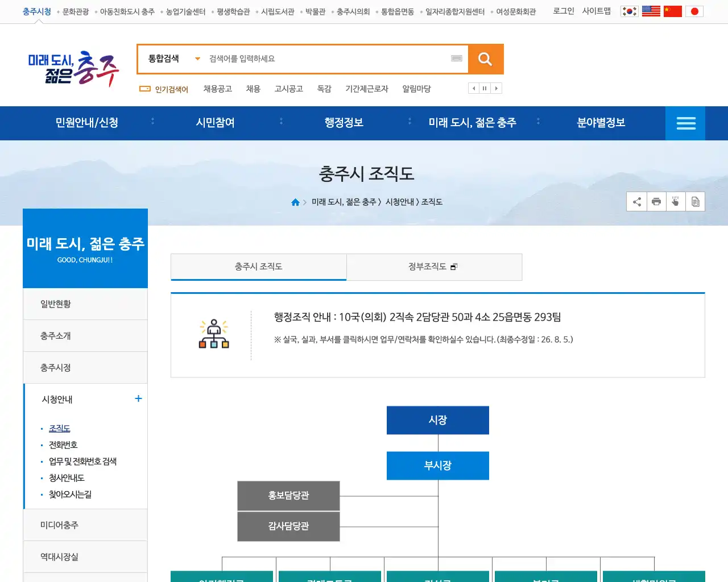Click the 로그인 link

[x=564, y=11]
